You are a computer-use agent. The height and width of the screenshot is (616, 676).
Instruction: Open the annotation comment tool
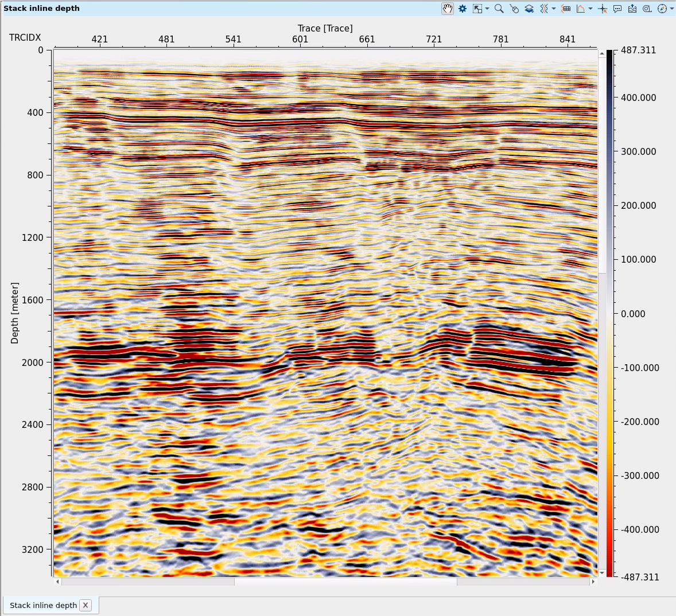[617, 9]
